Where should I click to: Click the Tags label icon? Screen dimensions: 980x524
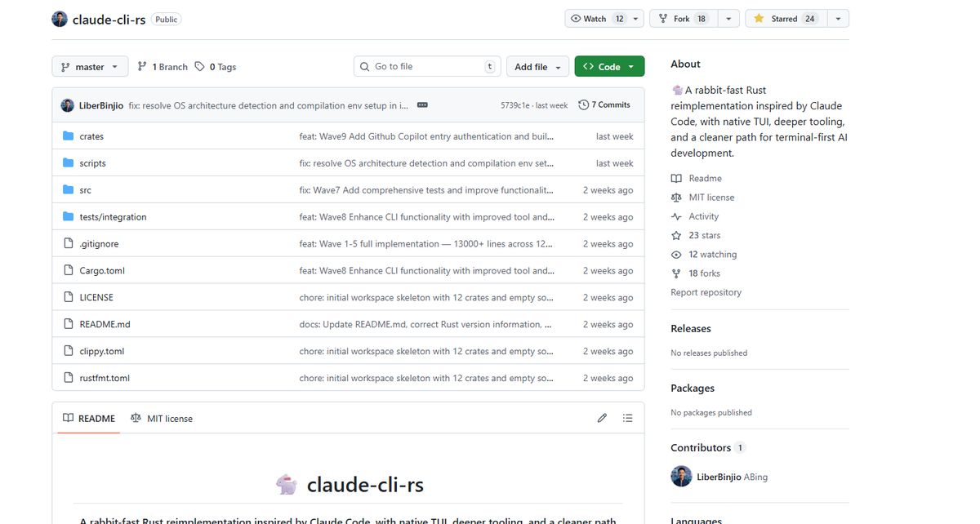199,67
